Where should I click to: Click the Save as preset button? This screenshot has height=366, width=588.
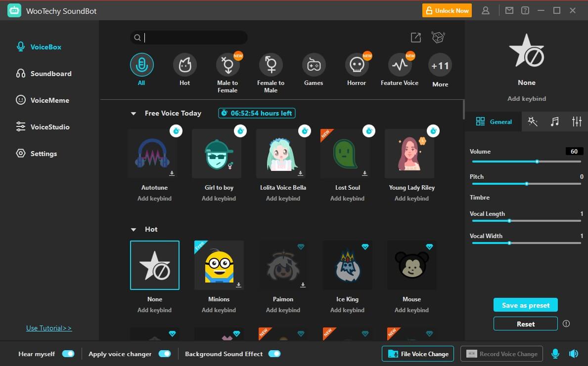(x=525, y=305)
